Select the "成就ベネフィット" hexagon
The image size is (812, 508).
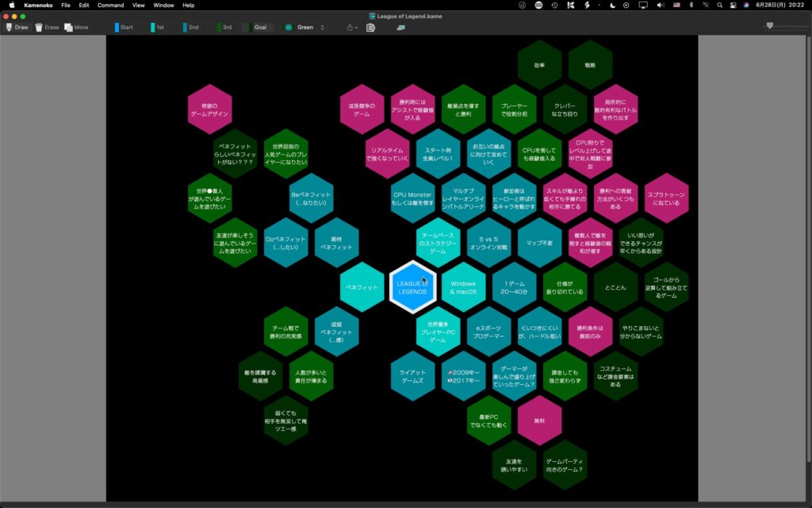(x=336, y=332)
